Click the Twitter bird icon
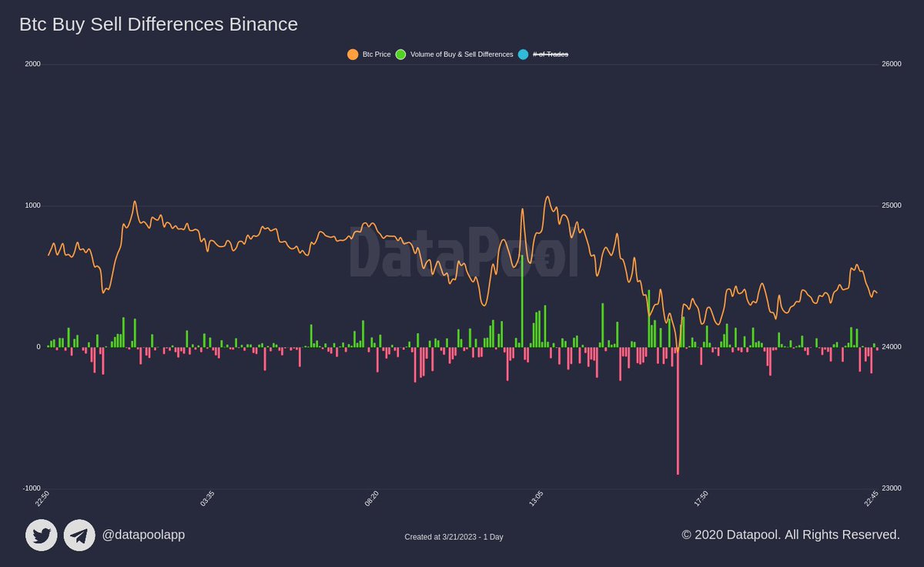 42,535
